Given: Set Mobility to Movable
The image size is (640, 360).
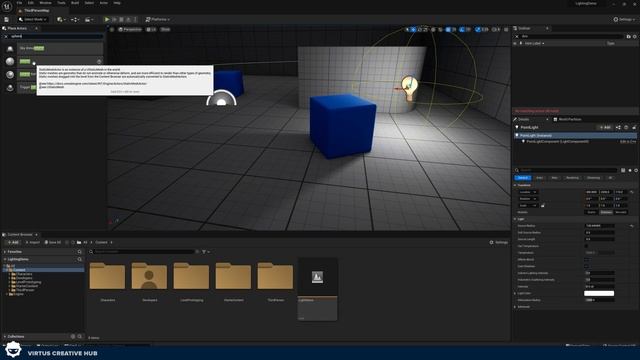Looking at the screenshot, I should [x=621, y=212].
